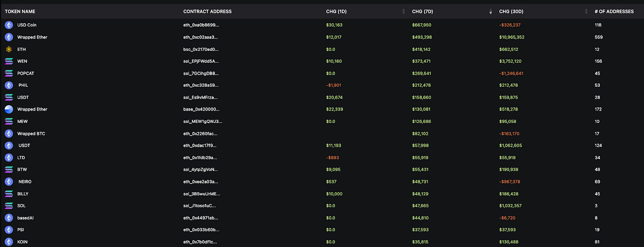This screenshot has width=644, height=247.
Task: Click the Ethereum icon beside USDT eth_0xdac17f9
Action: pos(8,145)
